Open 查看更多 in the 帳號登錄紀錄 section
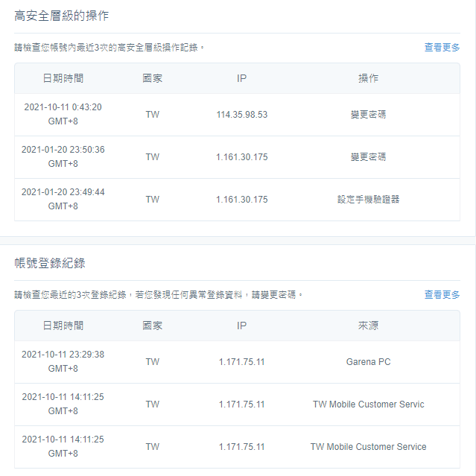 [442, 294]
